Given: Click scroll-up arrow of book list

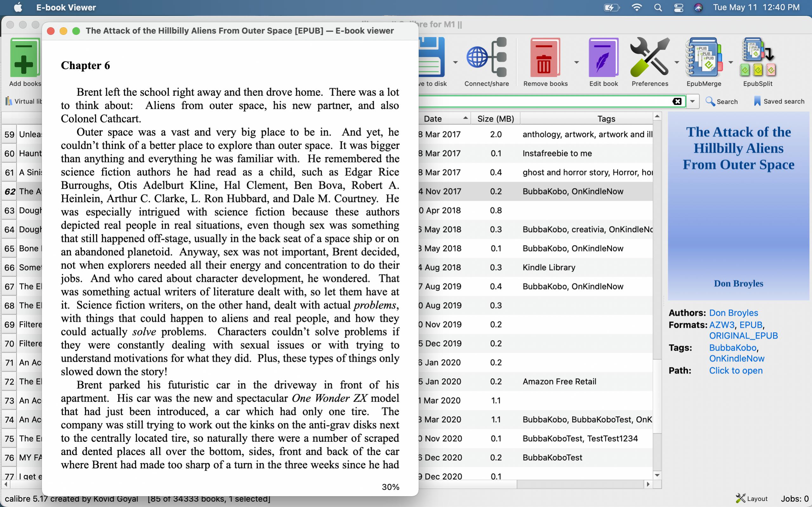Looking at the screenshot, I should coord(657,116).
